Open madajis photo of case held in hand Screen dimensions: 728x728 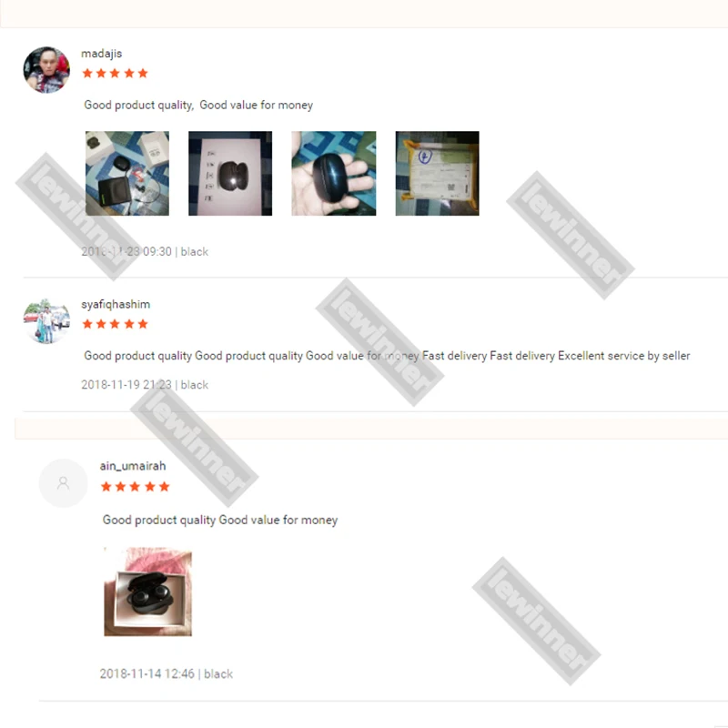pos(334,173)
